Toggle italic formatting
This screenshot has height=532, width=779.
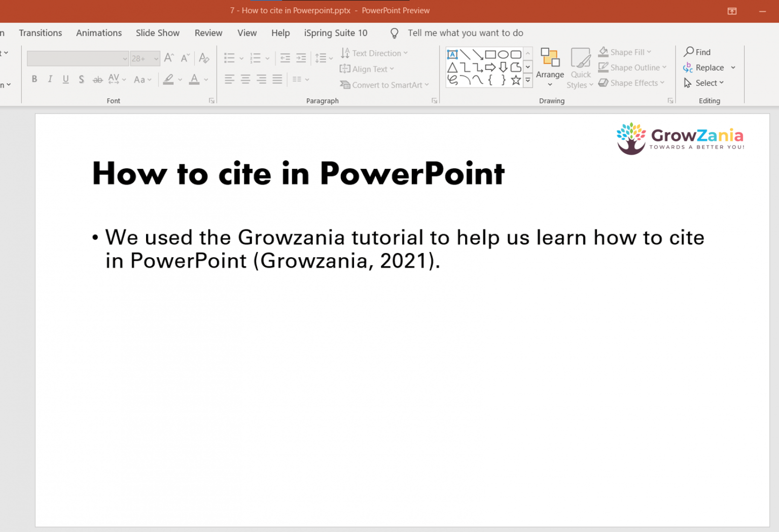pos(50,79)
